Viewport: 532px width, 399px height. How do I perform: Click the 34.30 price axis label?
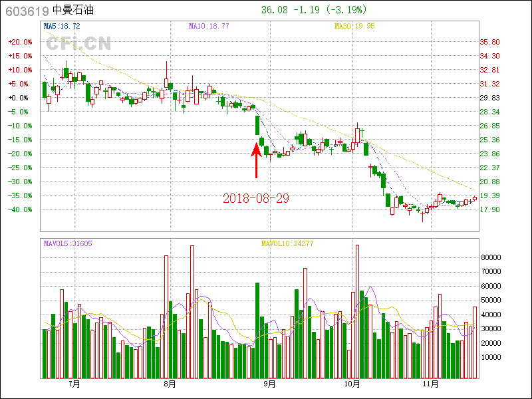click(490, 56)
